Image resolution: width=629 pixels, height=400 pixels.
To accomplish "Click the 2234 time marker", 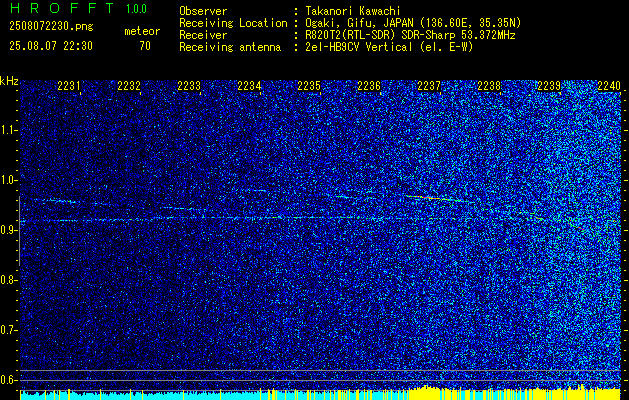I will click(249, 86).
